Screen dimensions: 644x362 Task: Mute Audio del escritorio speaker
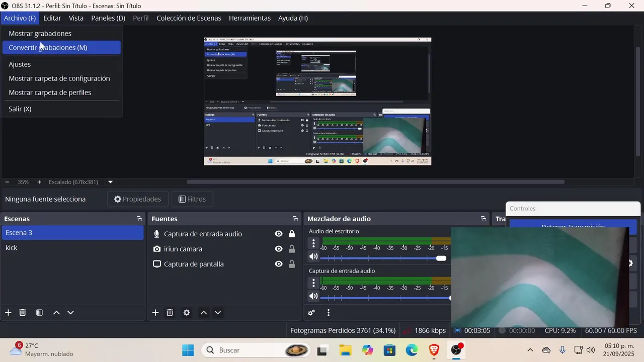point(313,257)
